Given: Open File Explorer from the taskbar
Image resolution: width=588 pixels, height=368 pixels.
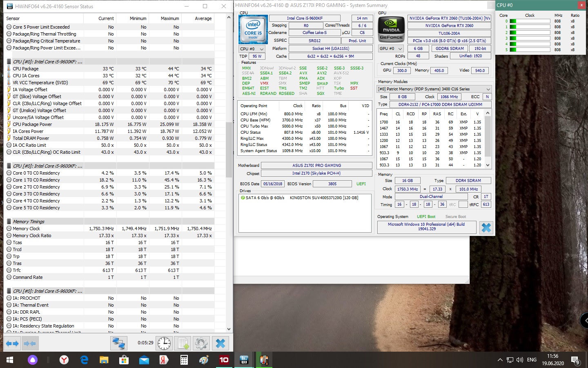Looking at the screenshot, I should 104,360.
